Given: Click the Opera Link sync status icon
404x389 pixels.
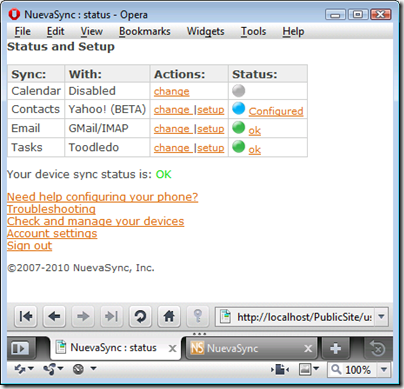Looking at the screenshot, I should point(20,369).
